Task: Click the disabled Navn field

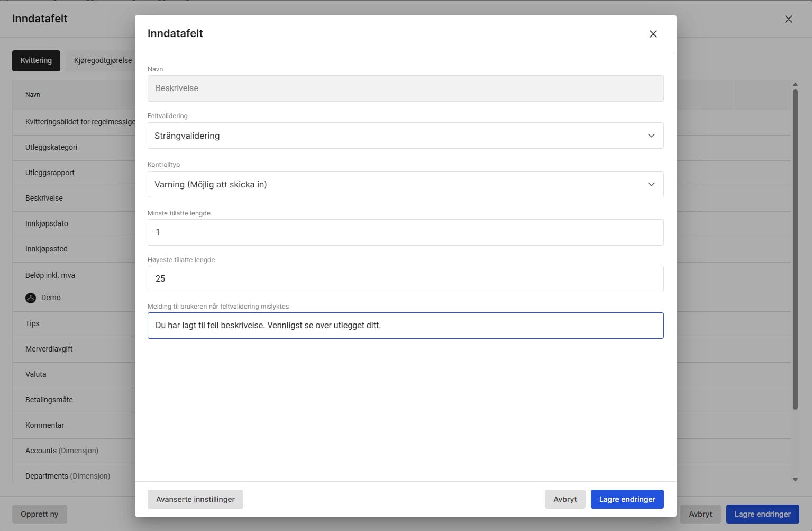Action: pyautogui.click(x=405, y=88)
